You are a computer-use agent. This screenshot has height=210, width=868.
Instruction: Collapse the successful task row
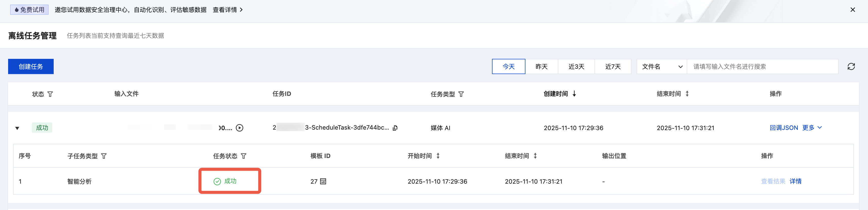pos(17,128)
